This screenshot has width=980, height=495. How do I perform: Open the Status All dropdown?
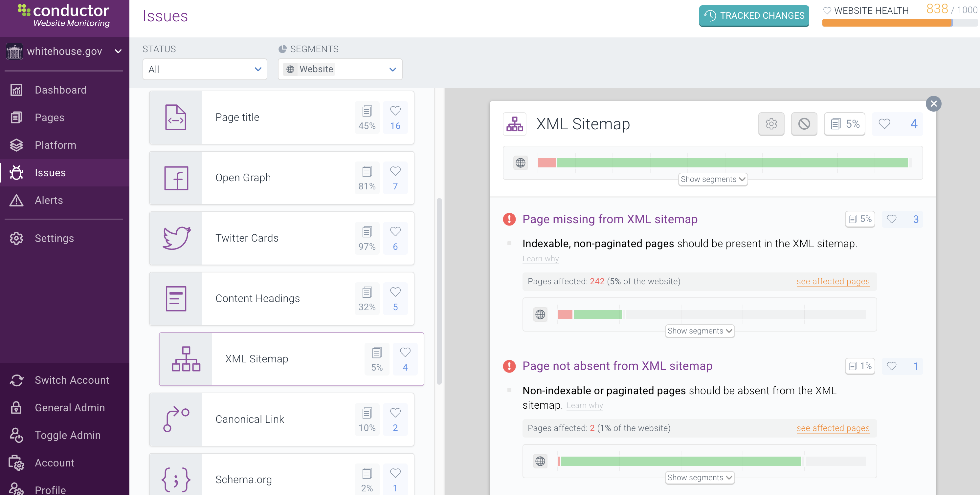[x=205, y=69]
